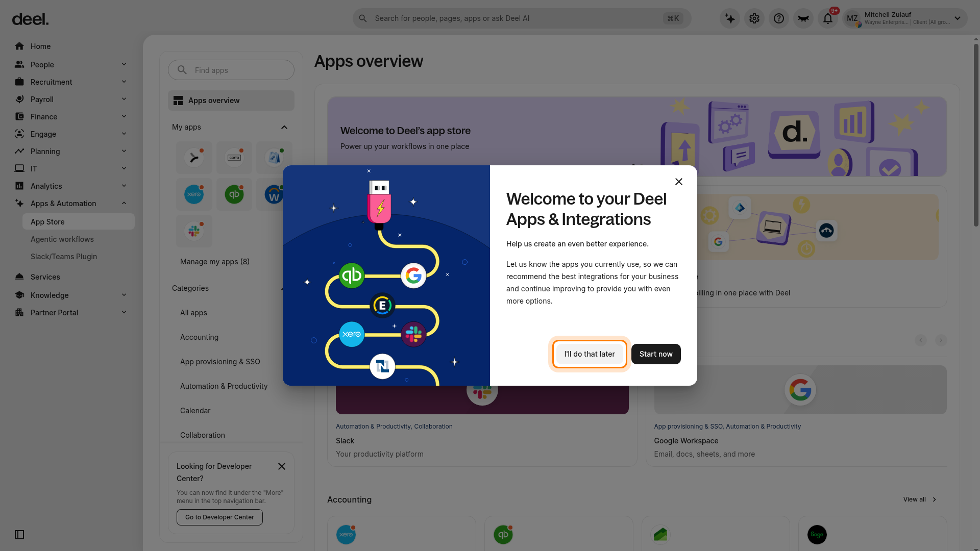This screenshot has height=551, width=980.
Task: Collapse the sidebar using the bottom-left panel icon
Action: pyautogui.click(x=19, y=535)
